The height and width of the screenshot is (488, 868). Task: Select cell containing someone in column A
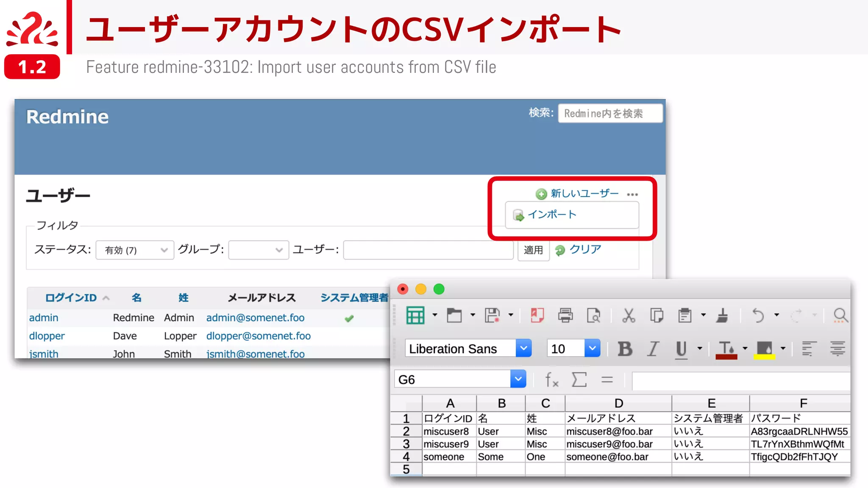click(x=449, y=457)
